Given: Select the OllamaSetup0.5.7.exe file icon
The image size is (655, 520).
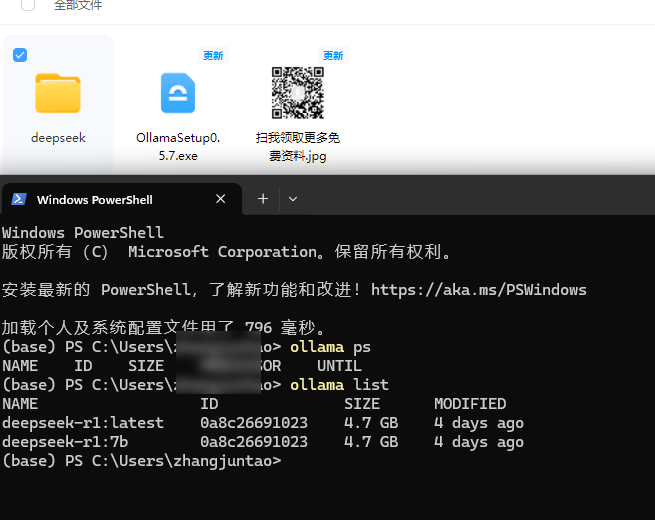Looking at the screenshot, I should 178,93.
